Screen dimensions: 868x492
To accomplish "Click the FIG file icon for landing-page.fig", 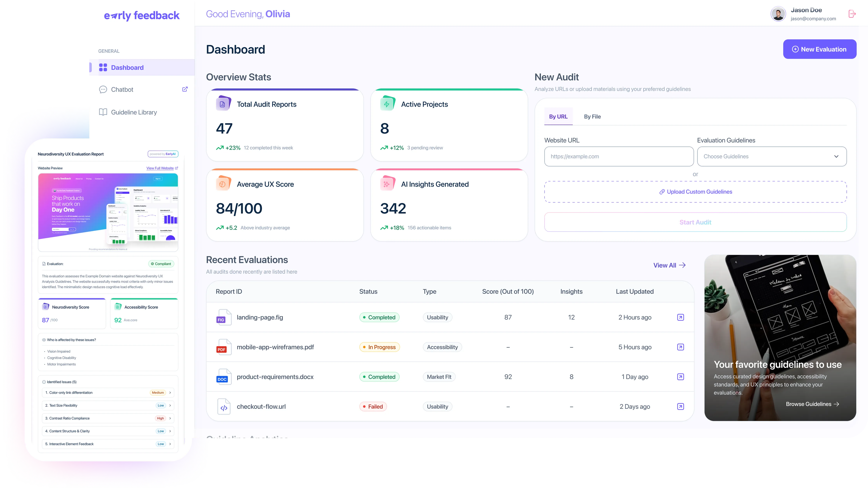I will tap(224, 317).
